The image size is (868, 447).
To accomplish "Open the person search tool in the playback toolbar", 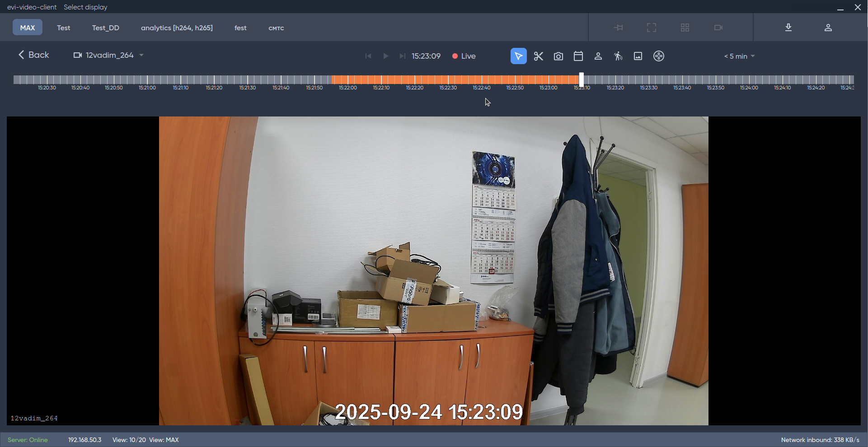I will coord(598,56).
